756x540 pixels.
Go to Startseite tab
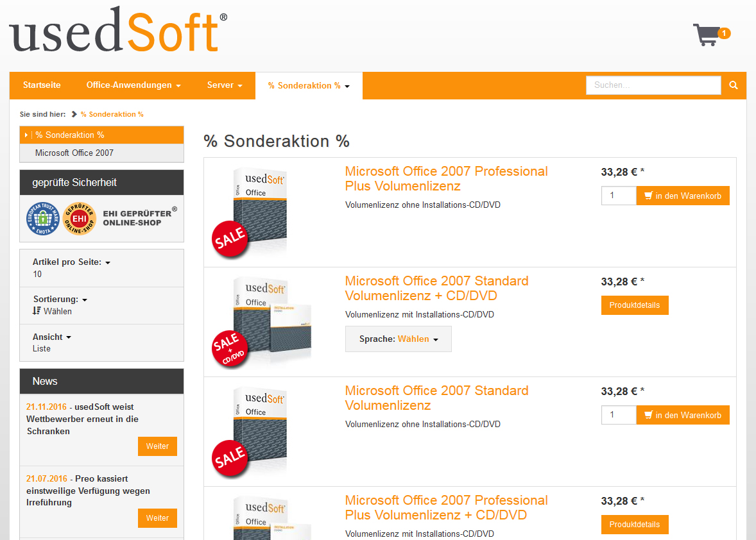pyautogui.click(x=42, y=85)
